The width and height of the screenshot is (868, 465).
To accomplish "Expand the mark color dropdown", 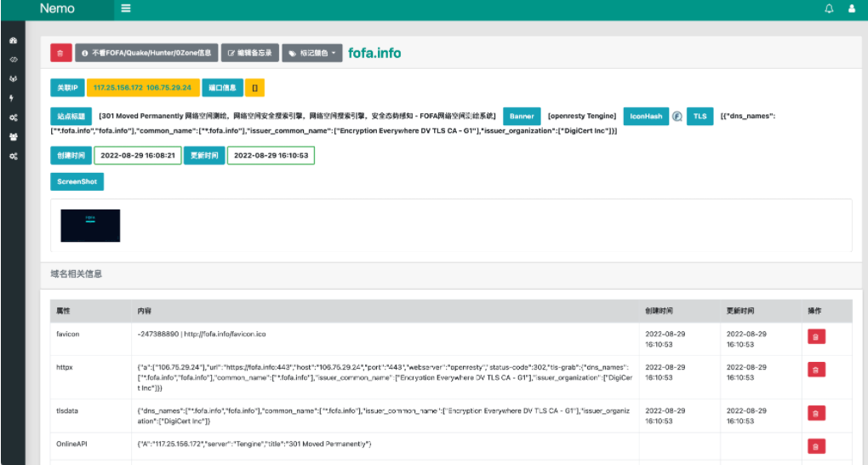I will point(312,53).
